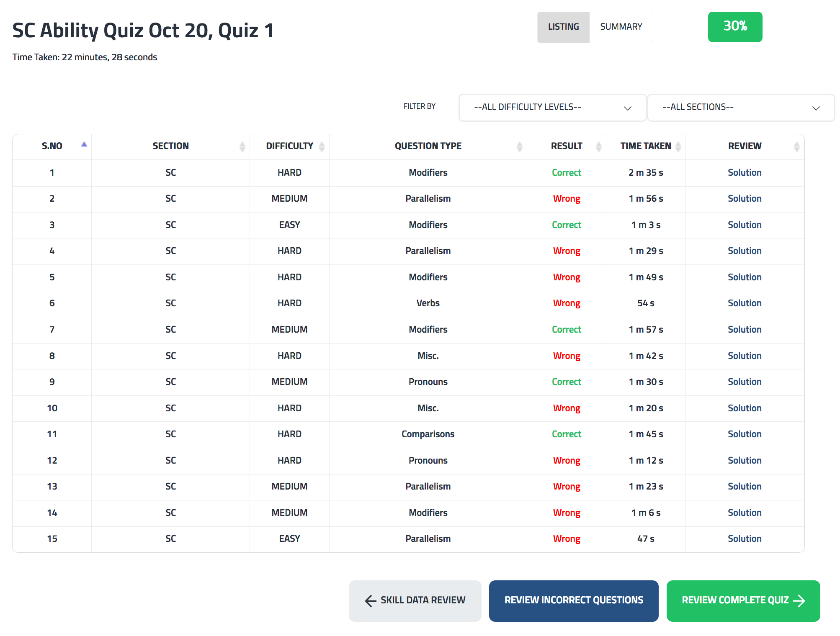Click QUESTION TYPE column sort arrows
Viewport: 840px width, 636px height.
point(519,146)
